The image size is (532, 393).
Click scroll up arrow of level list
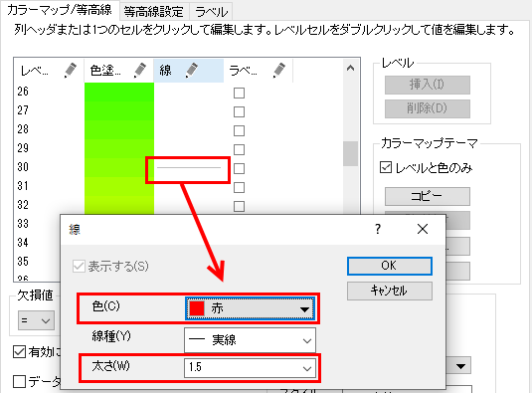350,69
